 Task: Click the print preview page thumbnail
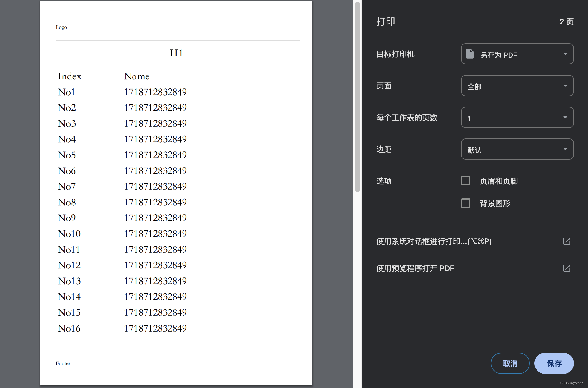coord(176,193)
